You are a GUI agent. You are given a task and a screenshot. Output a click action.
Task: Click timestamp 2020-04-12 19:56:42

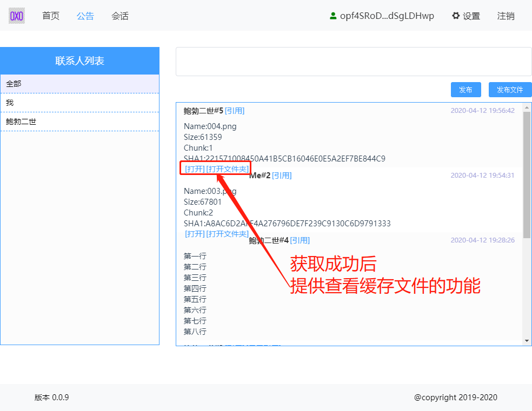point(482,111)
